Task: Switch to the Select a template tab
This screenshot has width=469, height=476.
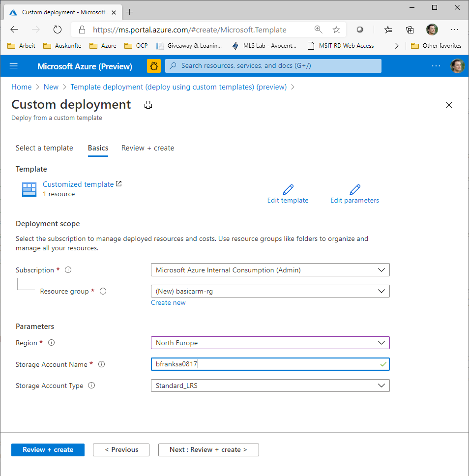Action: [x=44, y=148]
